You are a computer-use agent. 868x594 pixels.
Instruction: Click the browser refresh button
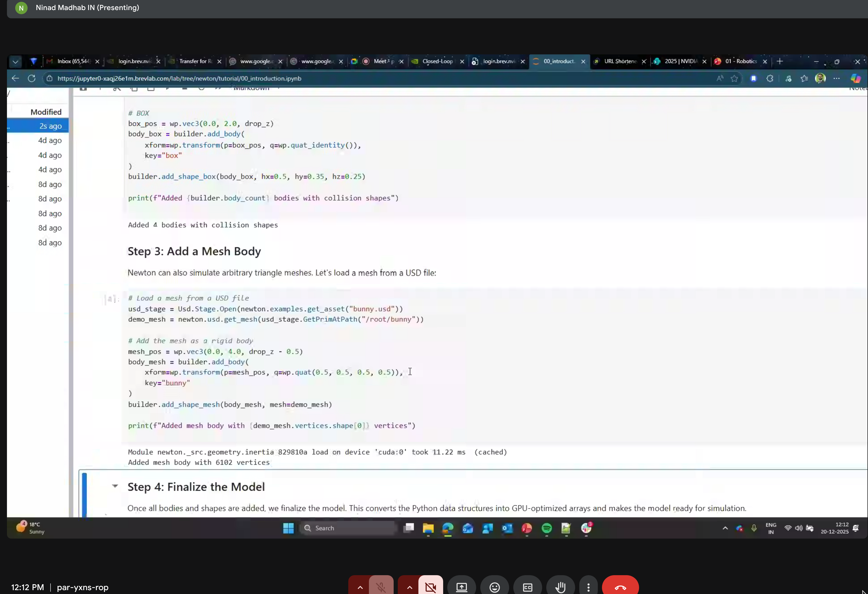click(32, 78)
